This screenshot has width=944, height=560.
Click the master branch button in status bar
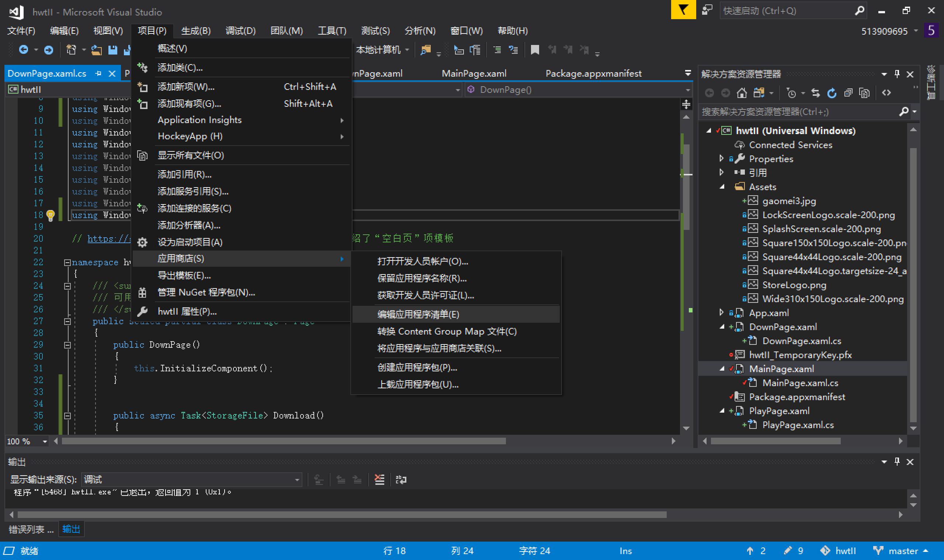coord(900,551)
